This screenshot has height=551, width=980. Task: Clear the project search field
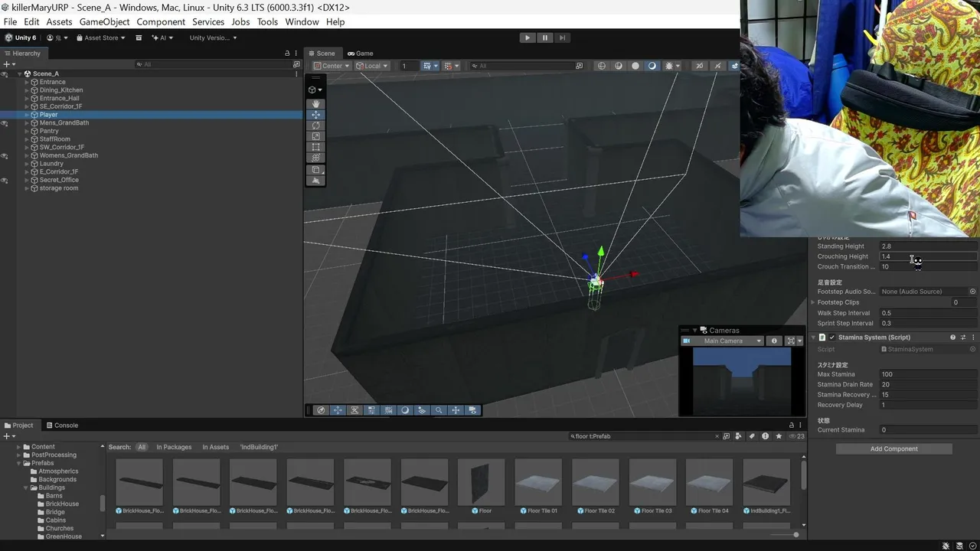[x=717, y=436]
